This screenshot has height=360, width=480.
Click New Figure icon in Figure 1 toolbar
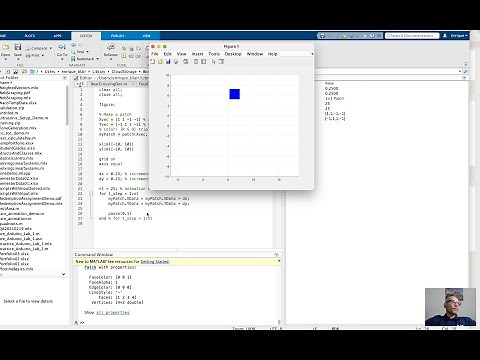(x=153, y=62)
